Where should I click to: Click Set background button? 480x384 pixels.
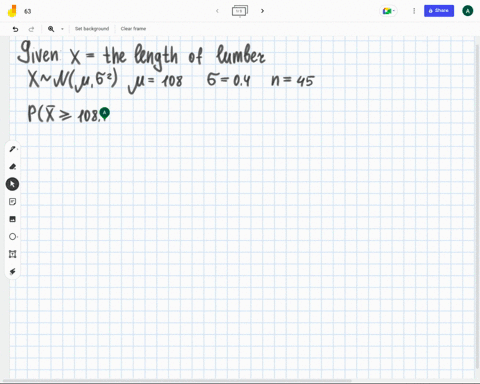point(92,29)
